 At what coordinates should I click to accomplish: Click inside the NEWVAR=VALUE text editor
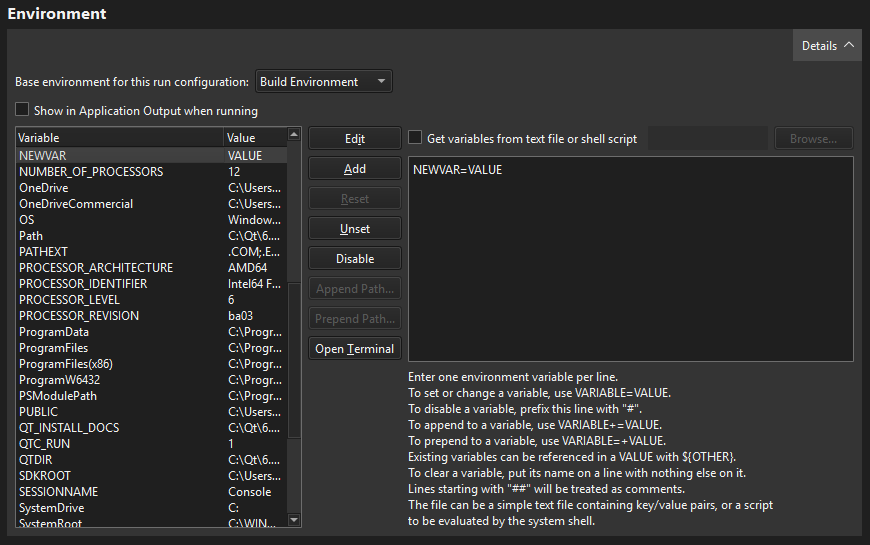click(631, 259)
